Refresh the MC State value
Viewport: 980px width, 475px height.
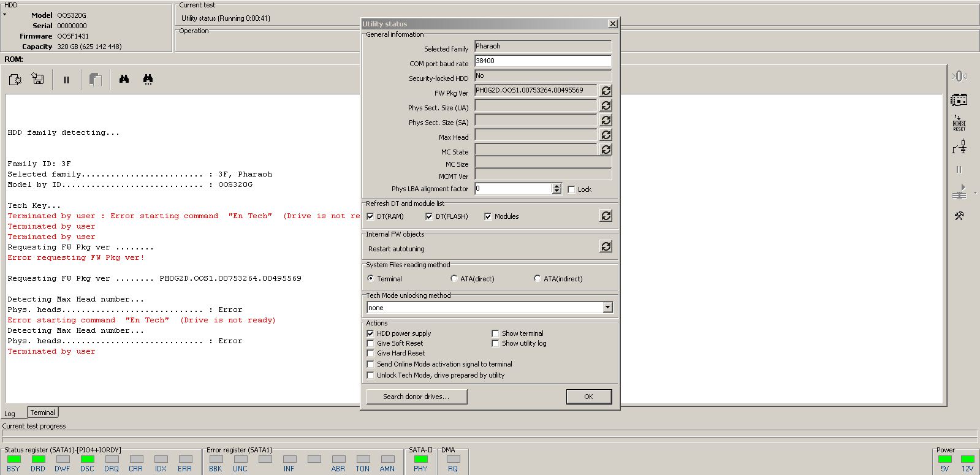coord(606,150)
